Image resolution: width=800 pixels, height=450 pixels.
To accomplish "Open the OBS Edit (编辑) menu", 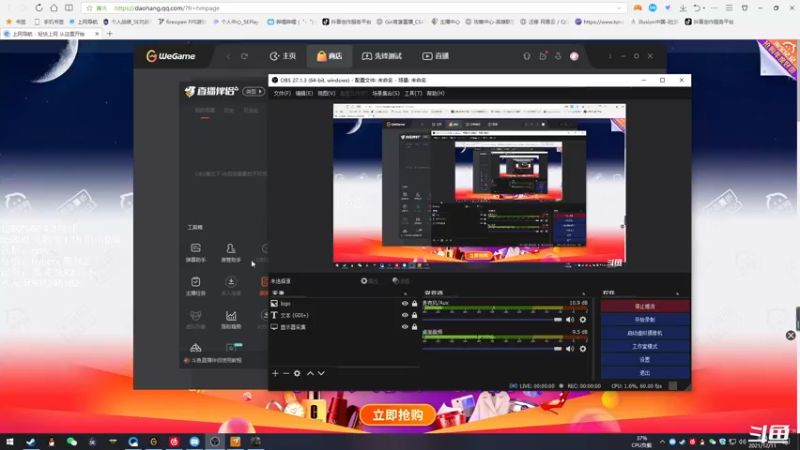I will click(x=304, y=93).
